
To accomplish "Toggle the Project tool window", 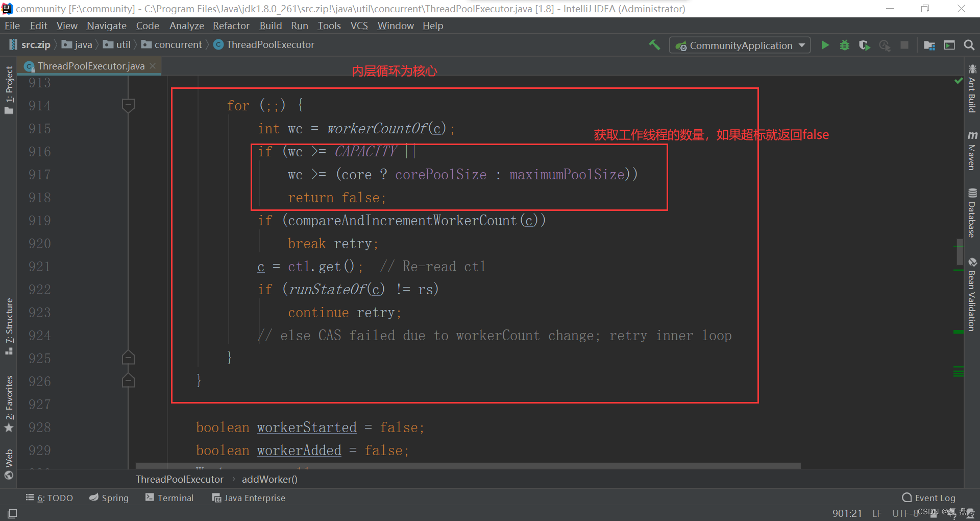I will pyautogui.click(x=9, y=90).
